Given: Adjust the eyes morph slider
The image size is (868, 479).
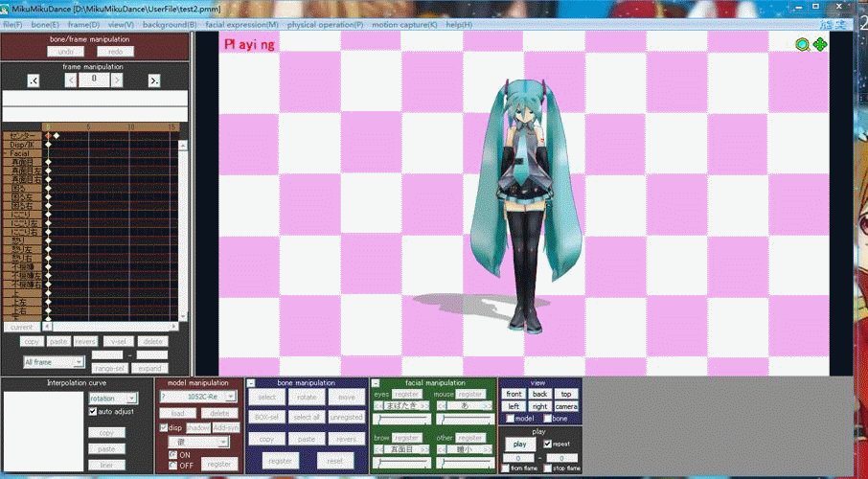Looking at the screenshot, I should pyautogui.click(x=401, y=420).
